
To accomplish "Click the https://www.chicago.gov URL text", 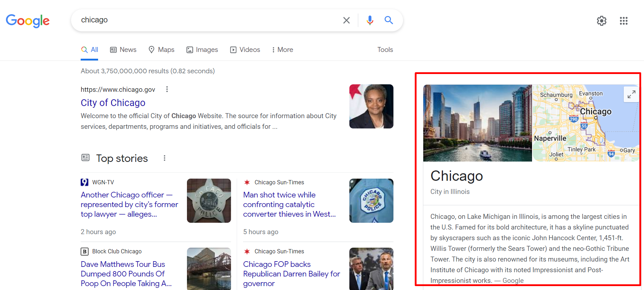I will (118, 90).
